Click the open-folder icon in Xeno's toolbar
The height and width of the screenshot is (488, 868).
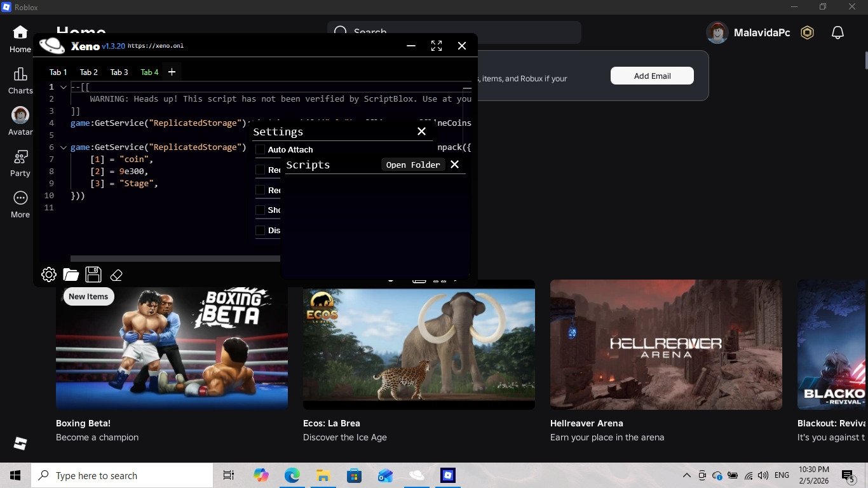point(71,274)
